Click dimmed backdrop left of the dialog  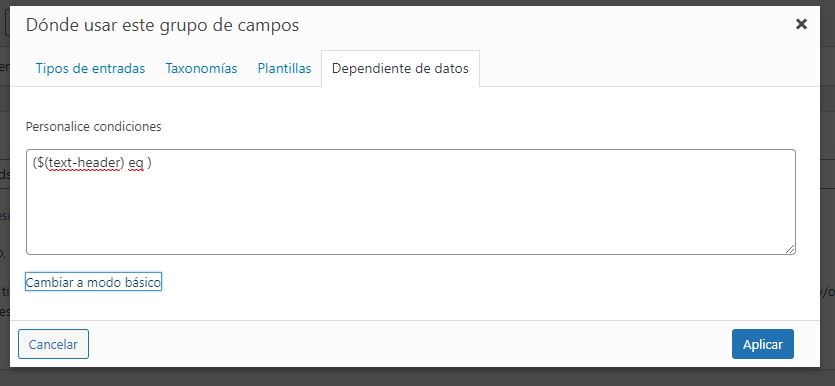pos(5,192)
